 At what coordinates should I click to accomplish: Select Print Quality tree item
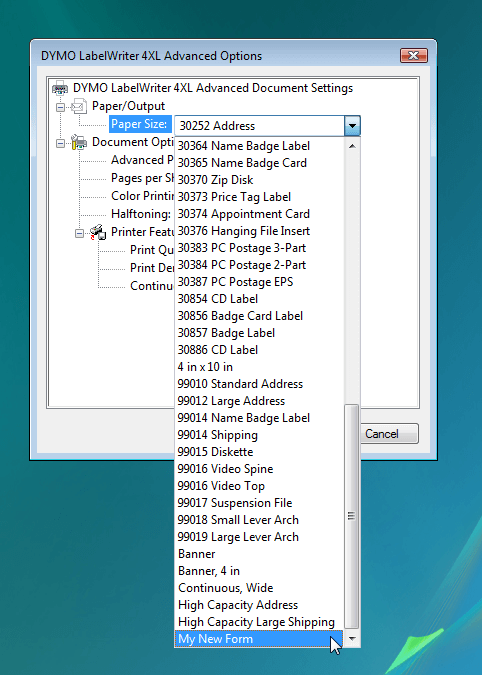(x=151, y=250)
